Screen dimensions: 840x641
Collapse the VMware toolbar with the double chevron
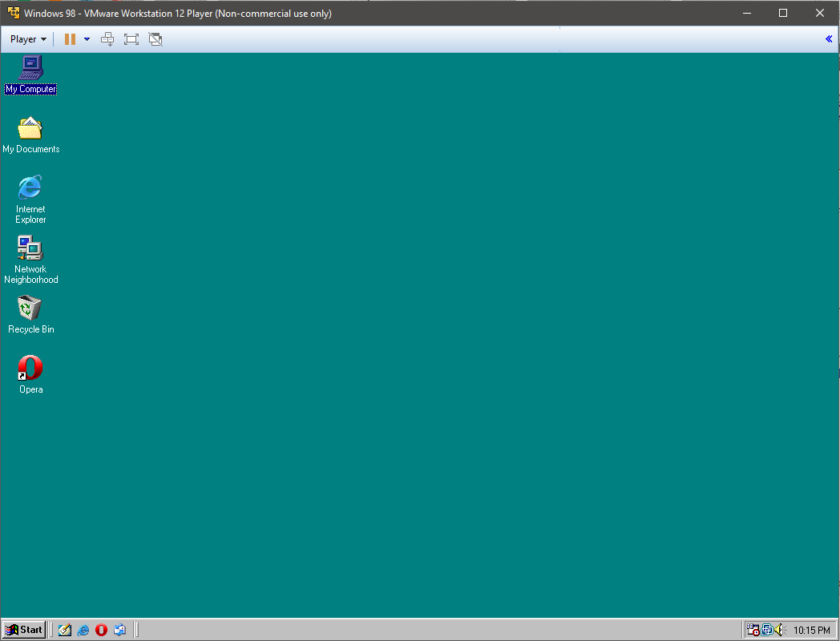(x=829, y=38)
